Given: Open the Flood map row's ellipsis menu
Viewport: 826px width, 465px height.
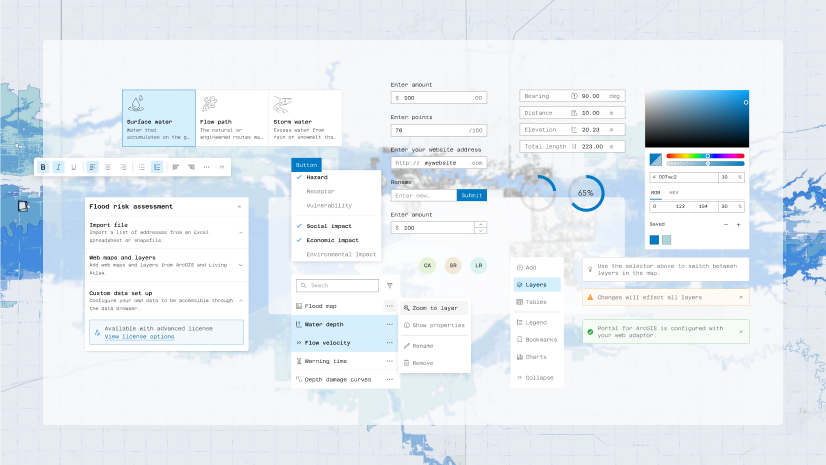Looking at the screenshot, I should pos(390,306).
